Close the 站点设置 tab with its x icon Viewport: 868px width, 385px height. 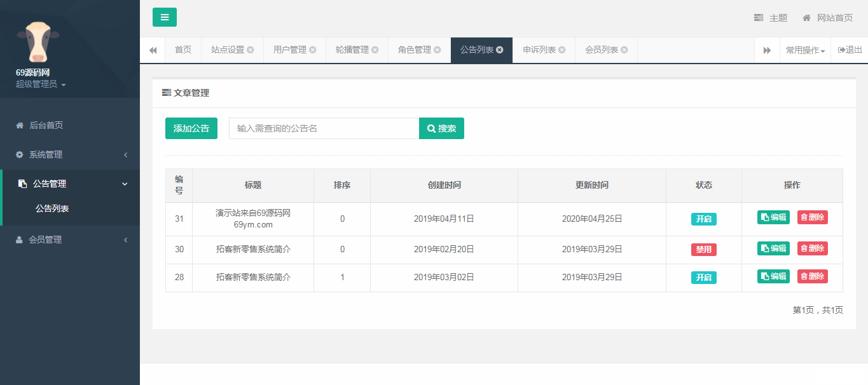251,50
